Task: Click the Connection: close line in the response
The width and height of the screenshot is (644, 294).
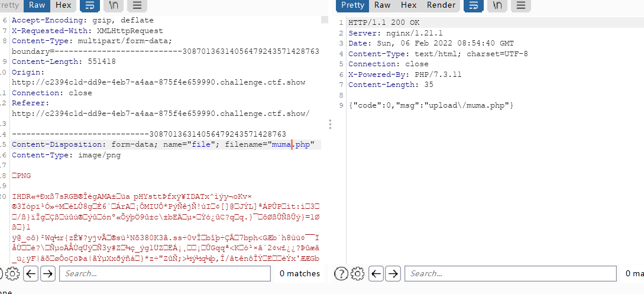Action: [388, 64]
